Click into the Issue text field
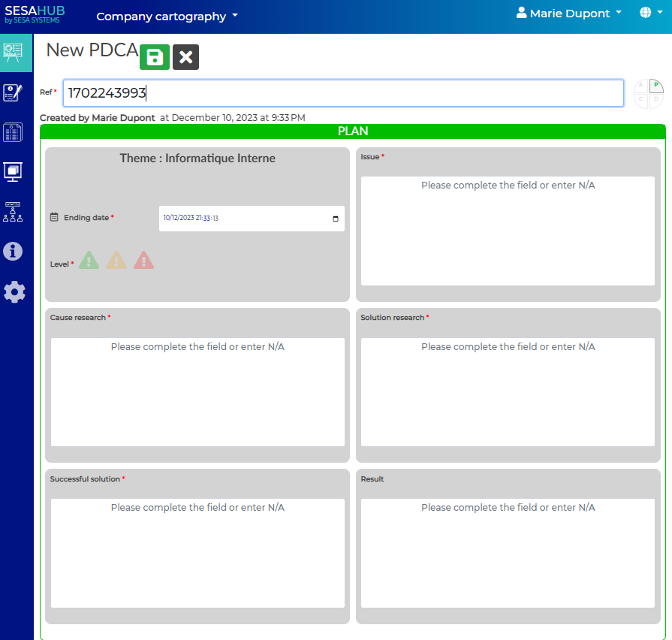This screenshot has width=672, height=640. click(x=508, y=231)
